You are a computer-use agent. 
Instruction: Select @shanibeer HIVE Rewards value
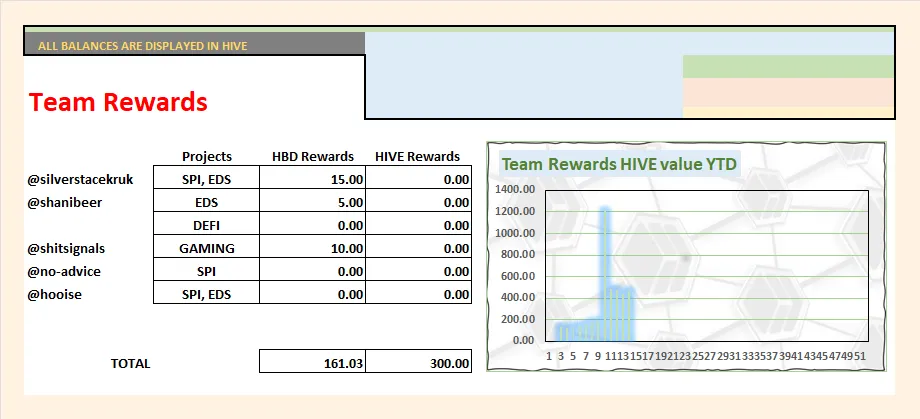point(418,200)
